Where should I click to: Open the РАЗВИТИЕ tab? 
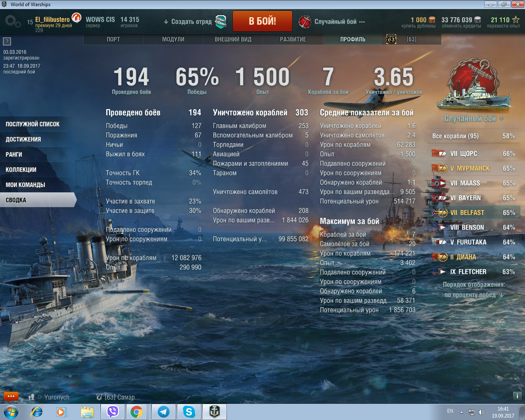tap(293, 39)
